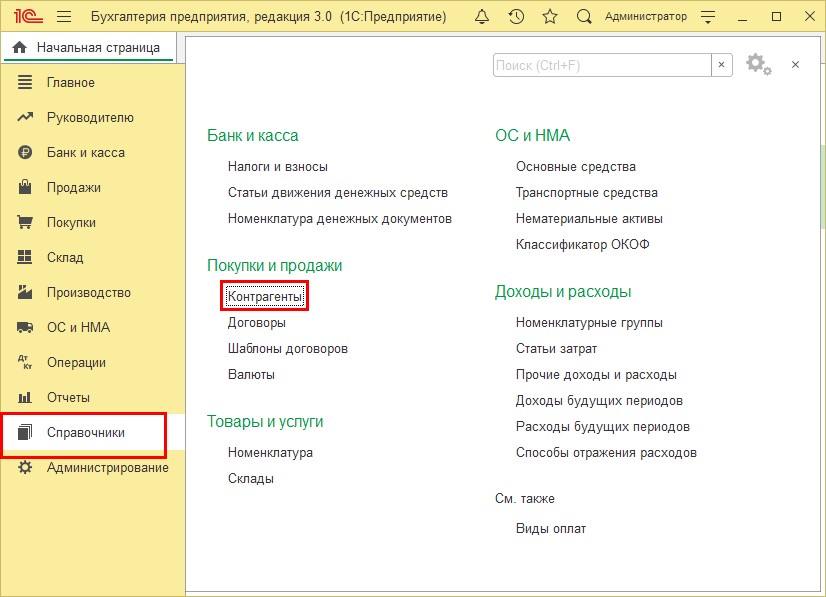Click the home icon on Начальная страница tab
Image resolution: width=826 pixels, height=597 pixels.
[x=19, y=48]
